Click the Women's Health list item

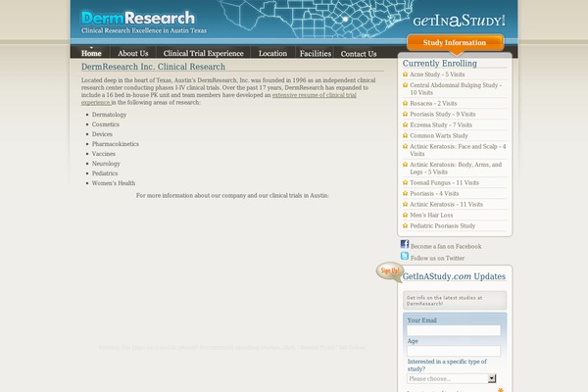coord(114,183)
